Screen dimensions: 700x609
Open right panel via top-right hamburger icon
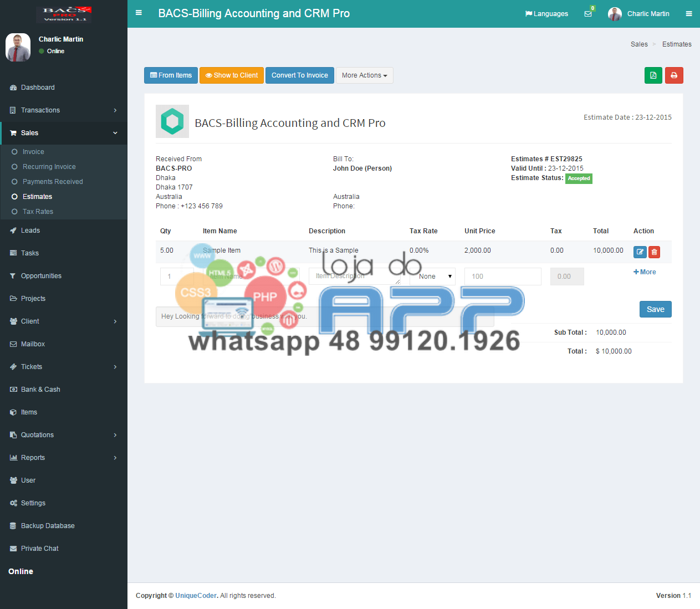[x=689, y=14]
